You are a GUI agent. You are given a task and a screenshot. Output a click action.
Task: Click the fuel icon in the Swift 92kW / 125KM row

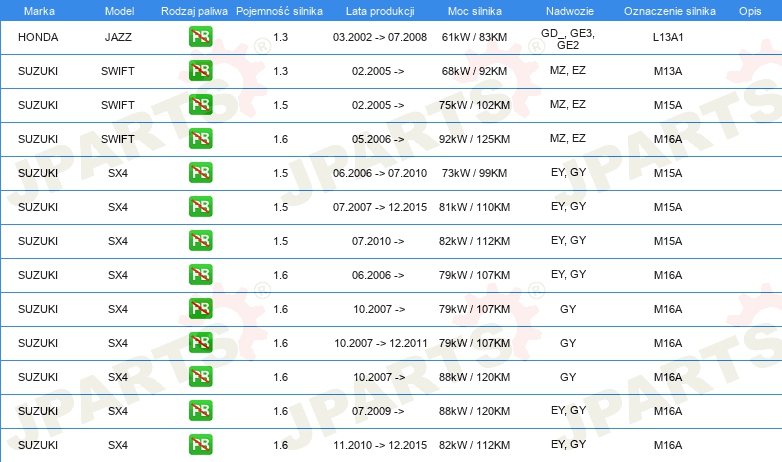(200, 139)
